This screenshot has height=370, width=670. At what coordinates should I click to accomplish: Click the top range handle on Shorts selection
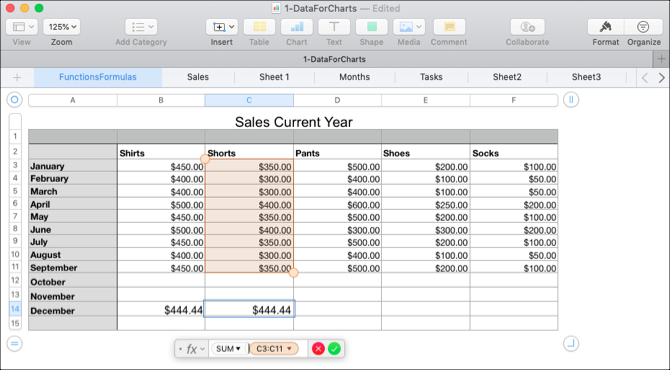tap(205, 159)
